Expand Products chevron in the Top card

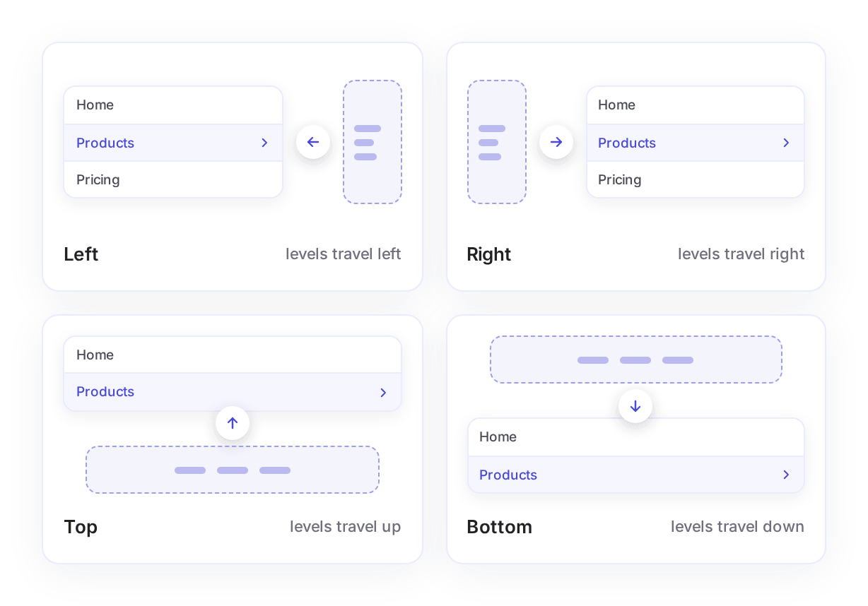pyautogui.click(x=383, y=392)
